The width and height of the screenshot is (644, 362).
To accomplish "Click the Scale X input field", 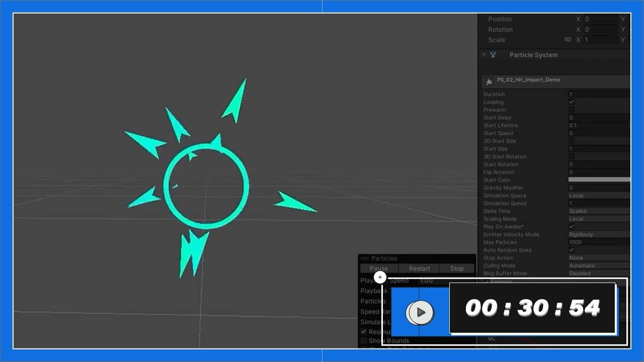I will pos(601,40).
